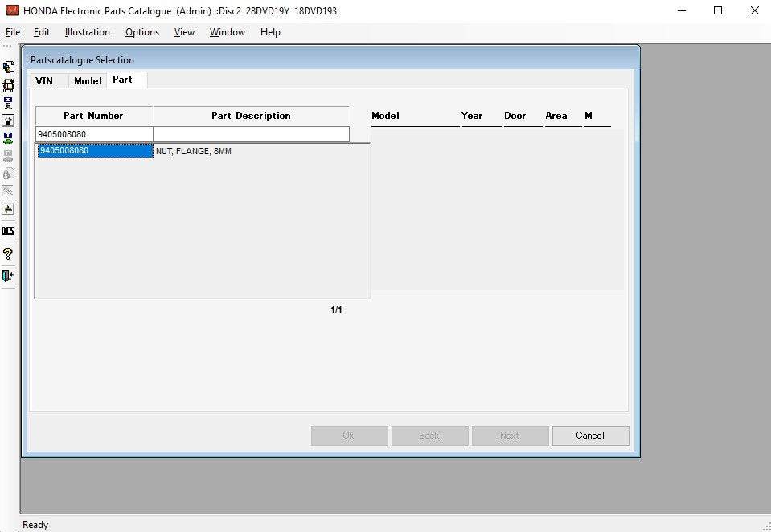Click the Part Number column header
This screenshot has height=532, width=771.
point(94,116)
